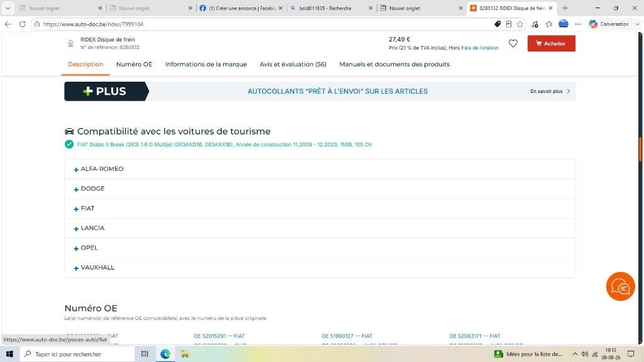Open Microsoft Edge taskbar icon
Screen dimensions: 644x362
coord(165,354)
